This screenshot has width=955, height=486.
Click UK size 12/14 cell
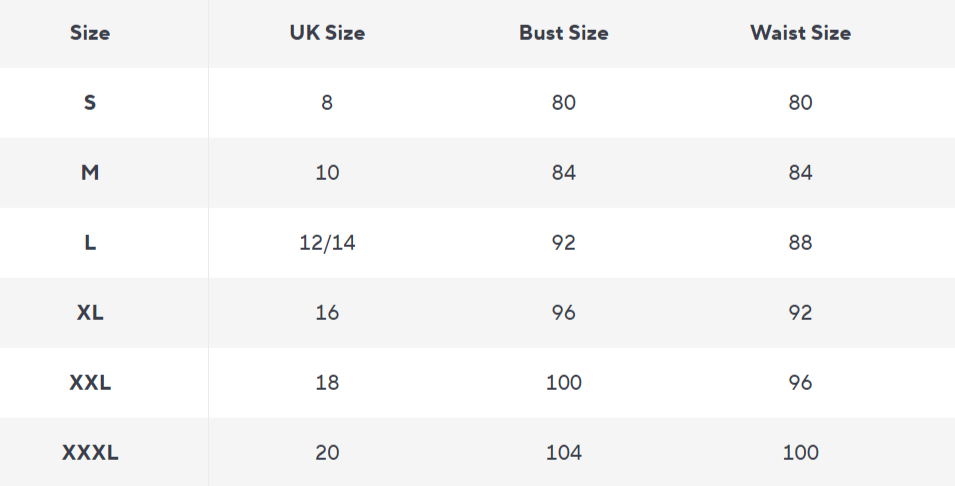pyautogui.click(x=327, y=243)
